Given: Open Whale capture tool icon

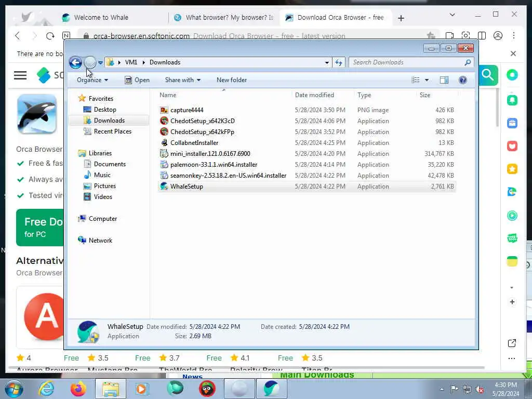Looking at the screenshot, I should (466, 35).
